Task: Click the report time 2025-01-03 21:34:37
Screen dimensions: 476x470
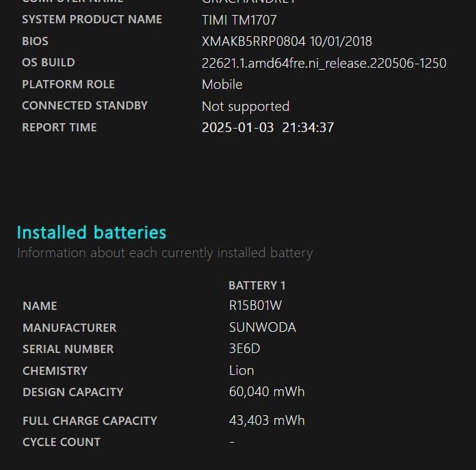Action: click(267, 128)
